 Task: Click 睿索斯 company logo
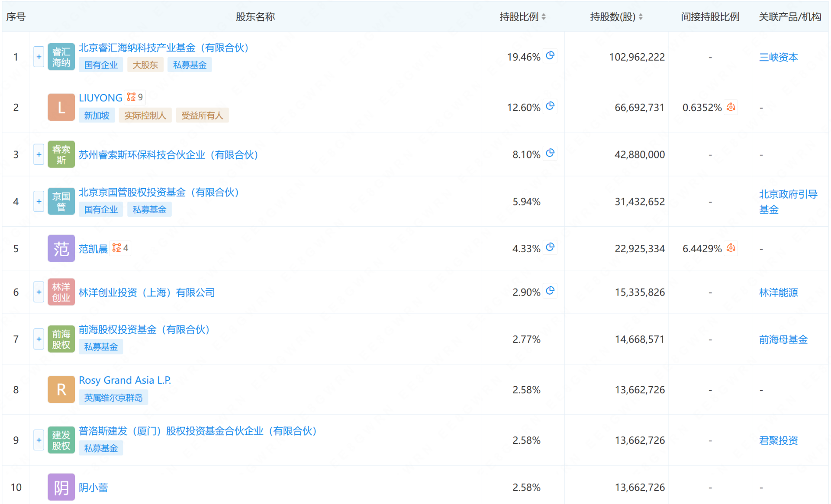61,154
